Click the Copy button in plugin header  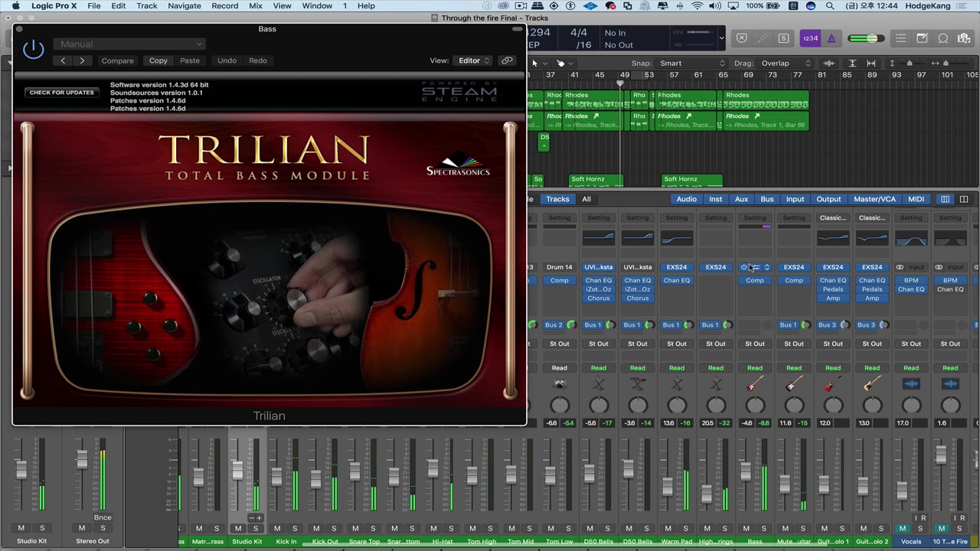pyautogui.click(x=158, y=60)
